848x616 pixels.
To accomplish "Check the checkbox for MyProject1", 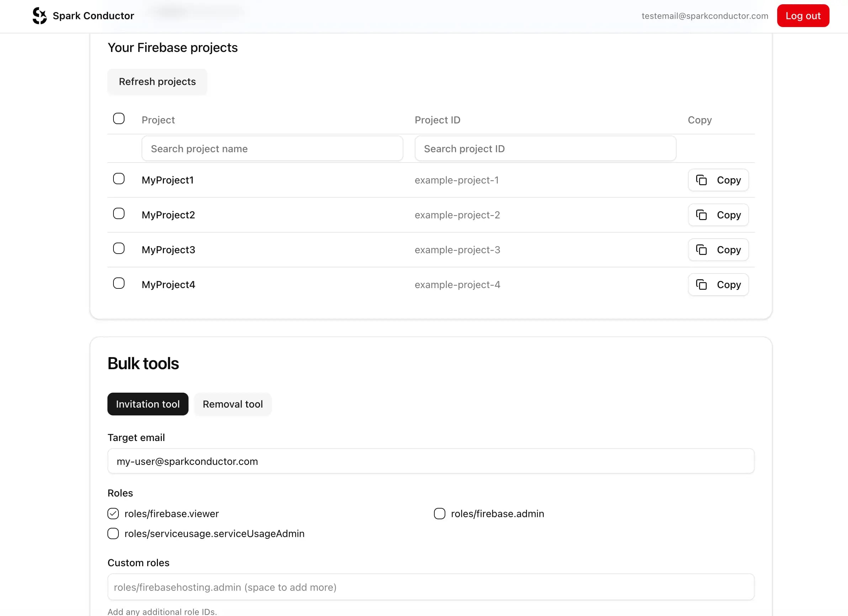I will [118, 179].
